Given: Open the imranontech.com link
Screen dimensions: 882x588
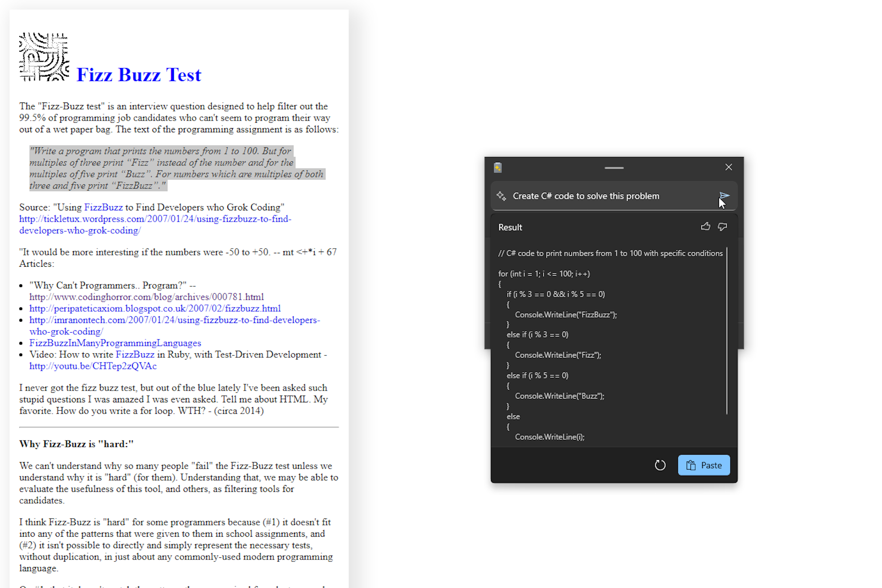Looking at the screenshot, I should click(x=174, y=320).
